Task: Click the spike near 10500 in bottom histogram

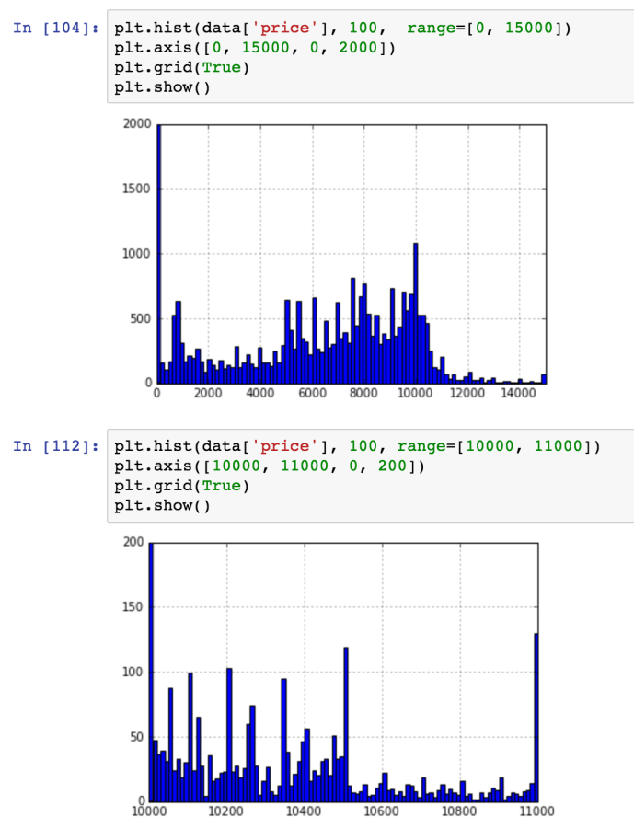Action: coord(346,724)
